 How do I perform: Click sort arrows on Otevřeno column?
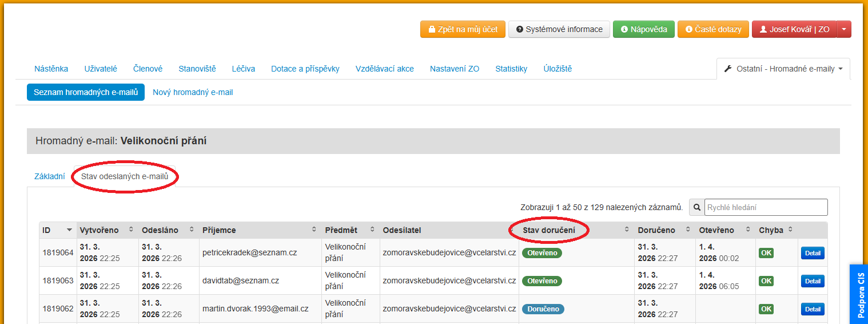747,230
